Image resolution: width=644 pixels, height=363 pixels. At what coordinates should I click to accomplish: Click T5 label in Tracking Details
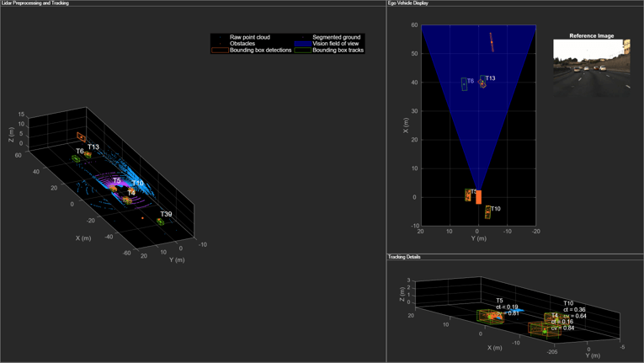(x=499, y=301)
